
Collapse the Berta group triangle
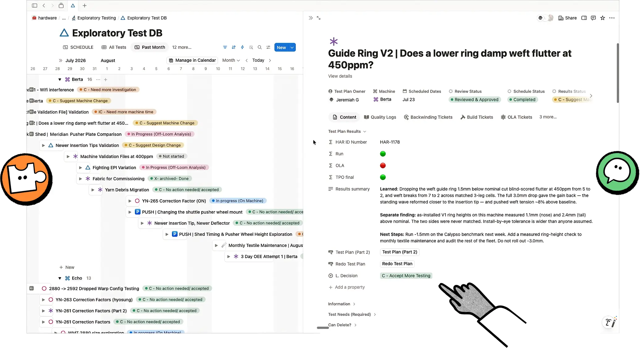[x=60, y=79]
